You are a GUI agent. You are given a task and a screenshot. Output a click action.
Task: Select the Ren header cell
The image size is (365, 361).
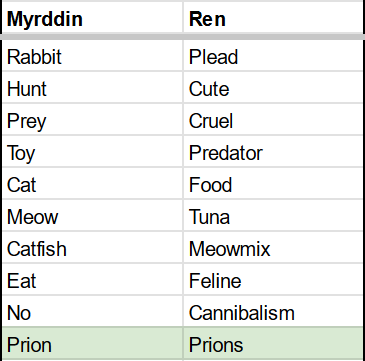(x=273, y=18)
